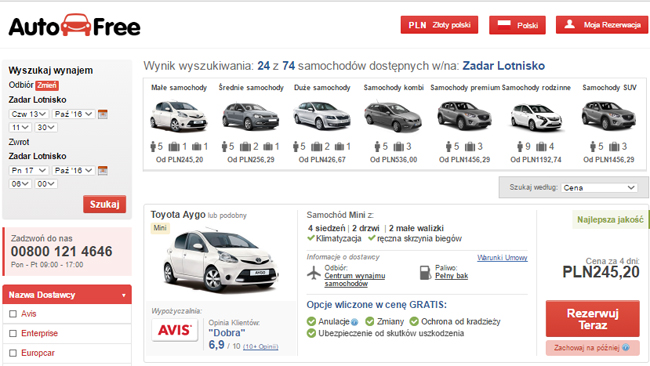
Task: Click Zachowaj na później button
Action: (592, 348)
